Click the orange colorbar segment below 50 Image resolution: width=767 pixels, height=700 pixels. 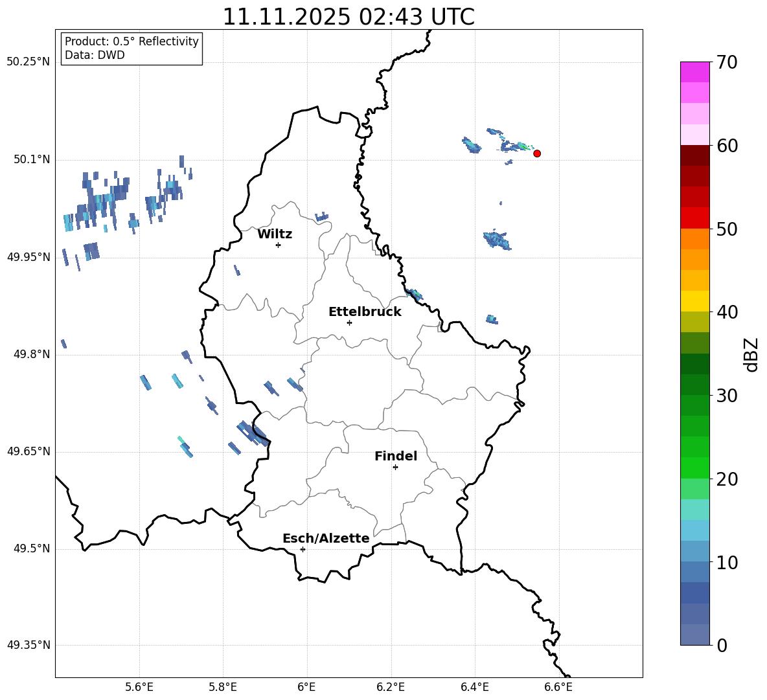click(694, 239)
